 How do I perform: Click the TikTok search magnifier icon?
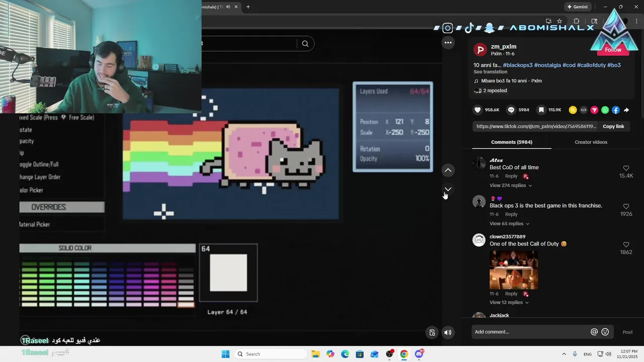pyautogui.click(x=305, y=44)
